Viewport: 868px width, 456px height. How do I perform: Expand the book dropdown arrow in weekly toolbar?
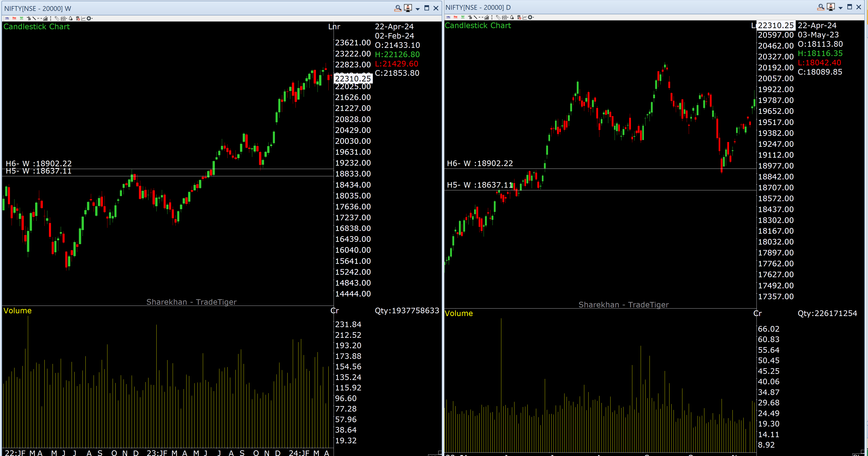[x=66, y=19]
